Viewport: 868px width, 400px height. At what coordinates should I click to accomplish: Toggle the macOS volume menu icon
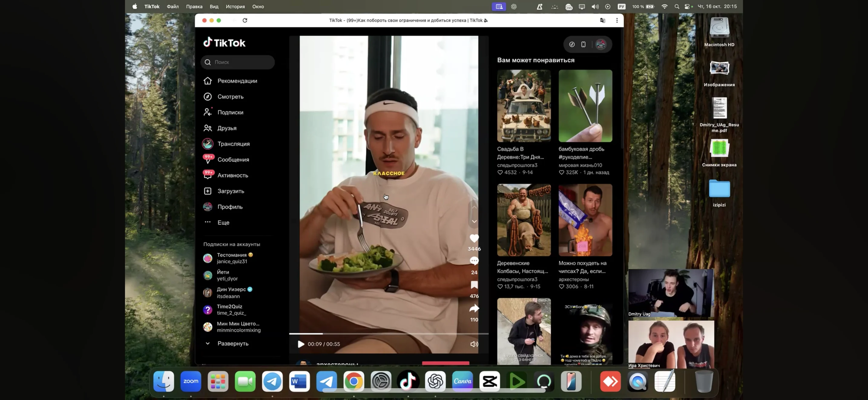coord(595,6)
